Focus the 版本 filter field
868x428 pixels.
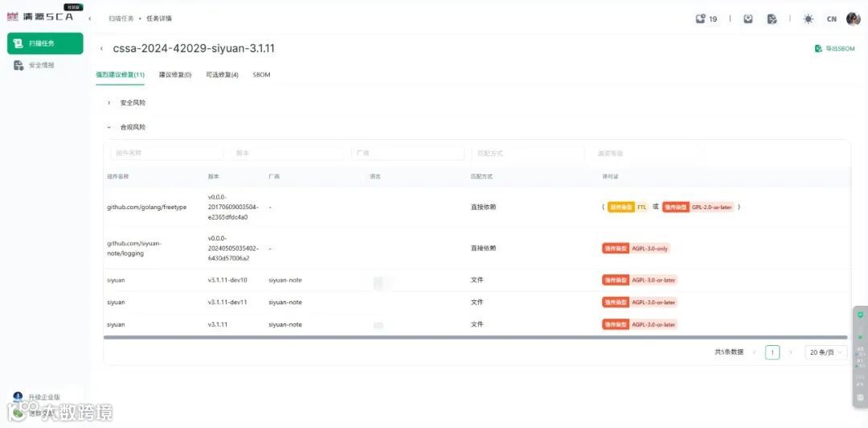point(287,153)
